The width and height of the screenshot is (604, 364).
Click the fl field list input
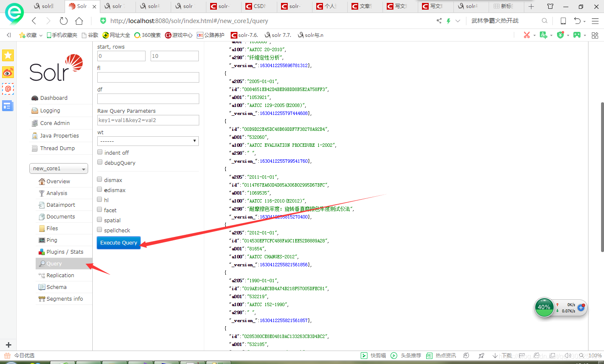pos(148,77)
